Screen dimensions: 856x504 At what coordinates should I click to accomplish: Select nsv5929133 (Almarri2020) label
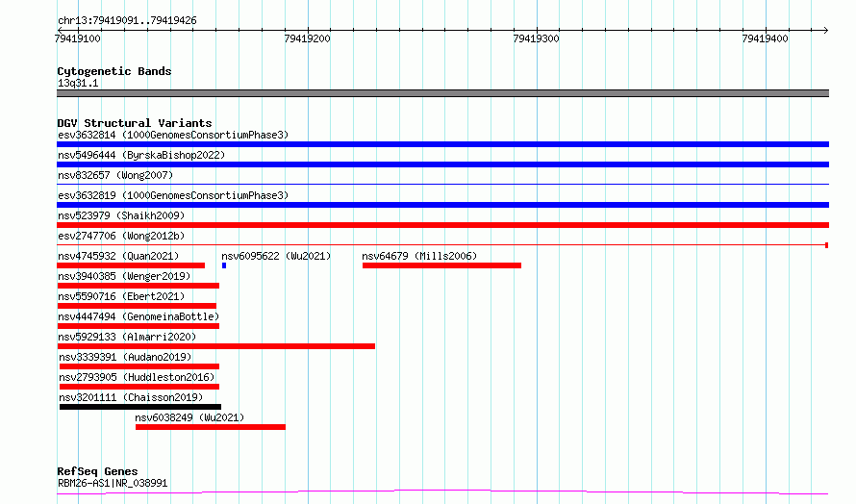click(x=127, y=337)
